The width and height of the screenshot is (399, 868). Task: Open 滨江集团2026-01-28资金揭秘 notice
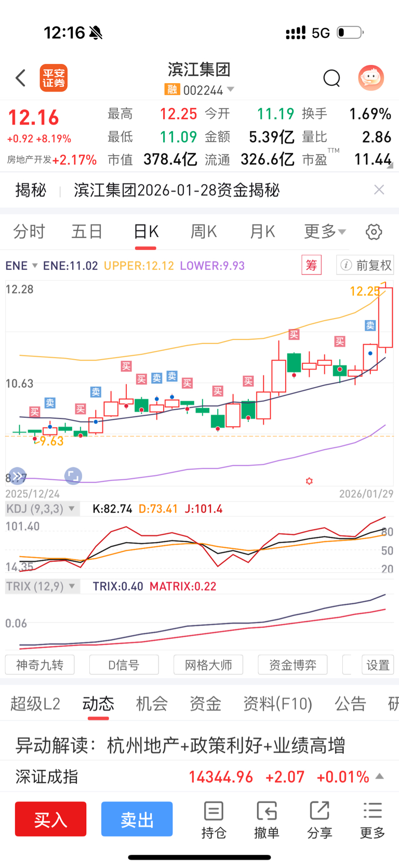pyautogui.click(x=177, y=190)
